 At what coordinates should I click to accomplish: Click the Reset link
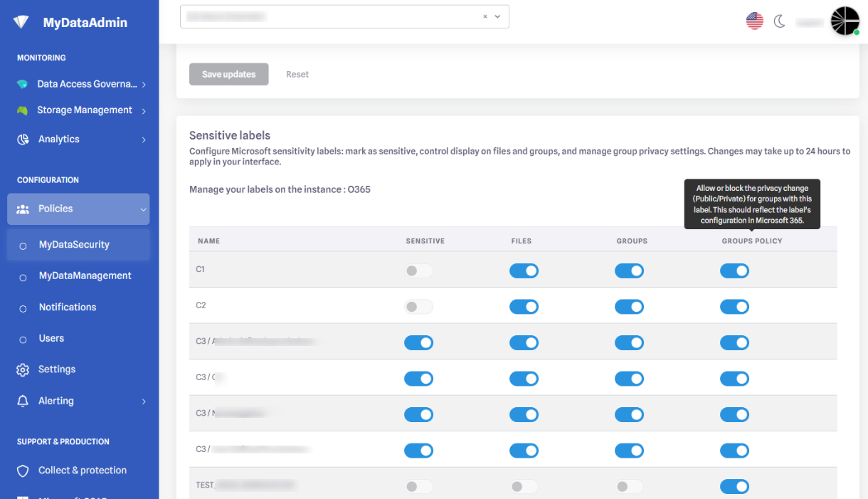pyautogui.click(x=297, y=74)
